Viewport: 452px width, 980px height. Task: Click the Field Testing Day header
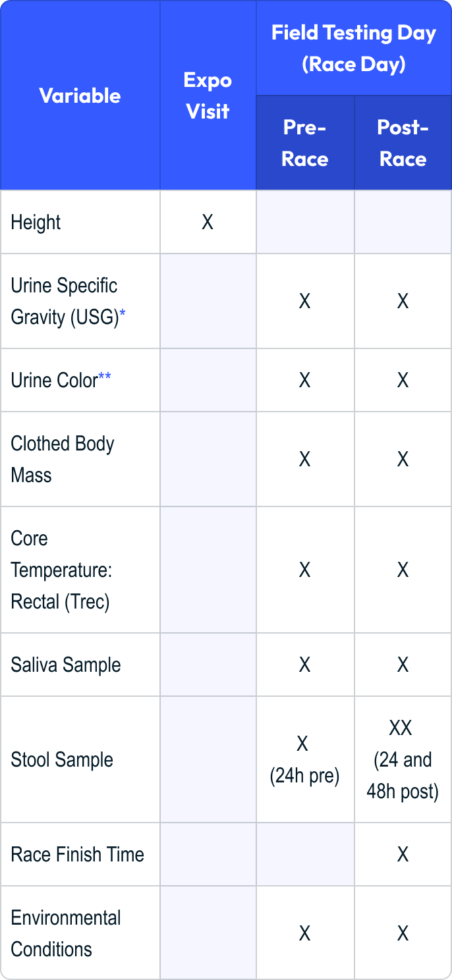pos(354,48)
